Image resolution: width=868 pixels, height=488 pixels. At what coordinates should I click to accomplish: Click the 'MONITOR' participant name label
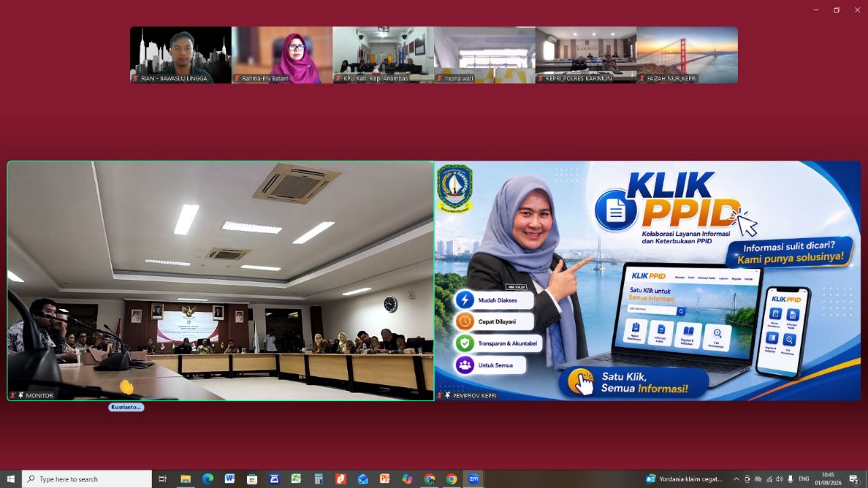click(x=39, y=395)
